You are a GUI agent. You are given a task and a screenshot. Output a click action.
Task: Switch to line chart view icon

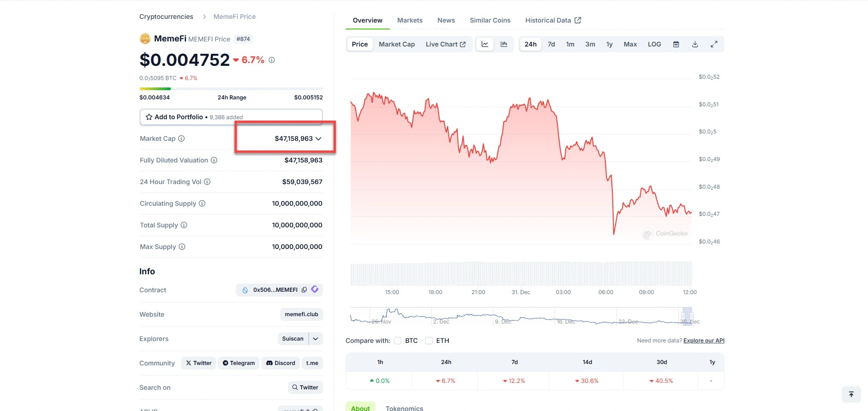pyautogui.click(x=485, y=44)
